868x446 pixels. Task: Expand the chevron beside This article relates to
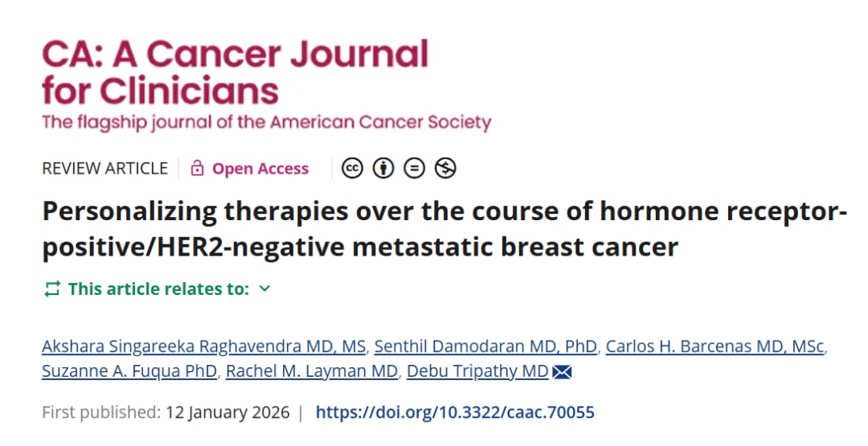265,288
